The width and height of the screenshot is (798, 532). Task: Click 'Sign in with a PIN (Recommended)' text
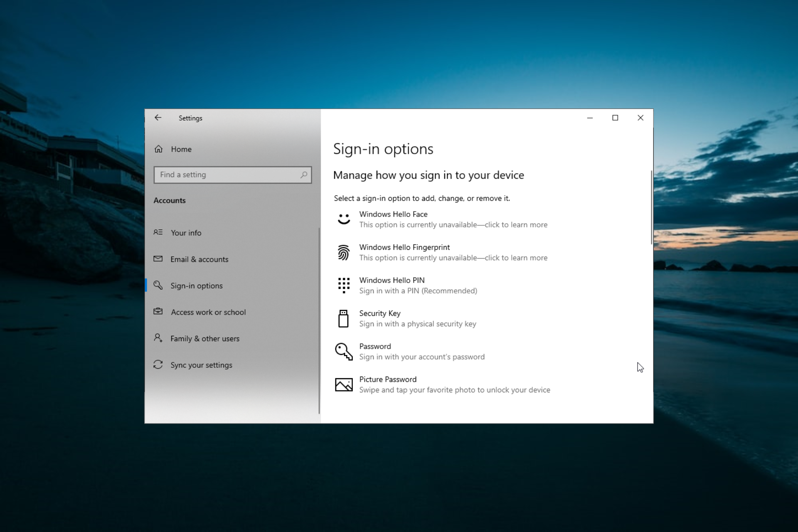[x=418, y=291]
